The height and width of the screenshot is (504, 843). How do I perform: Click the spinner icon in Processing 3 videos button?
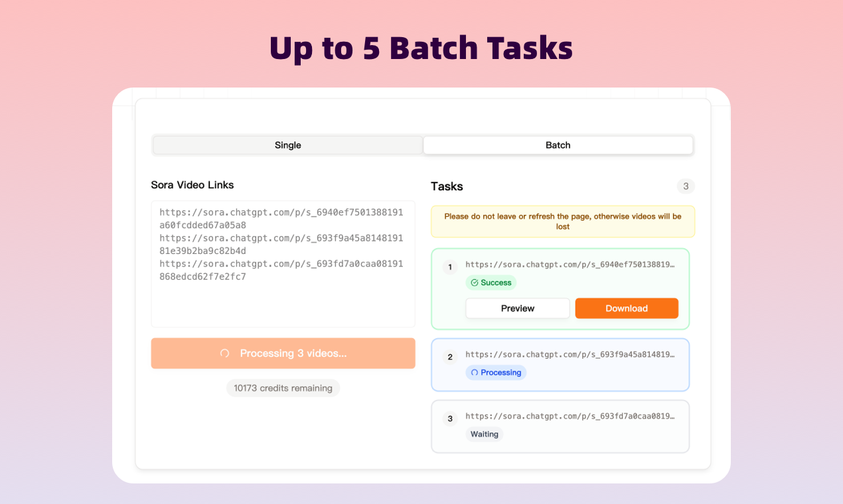225,353
